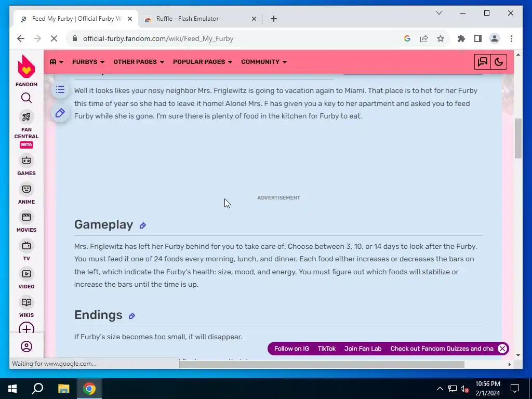Open the clock showing 10:56 PM
This screenshot has width=532, height=399.
[487, 389]
